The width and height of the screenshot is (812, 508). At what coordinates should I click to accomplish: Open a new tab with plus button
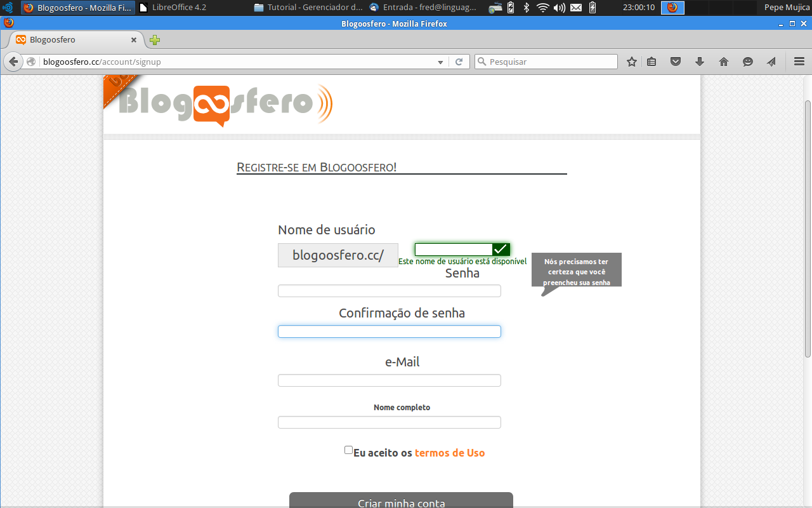[155, 40]
